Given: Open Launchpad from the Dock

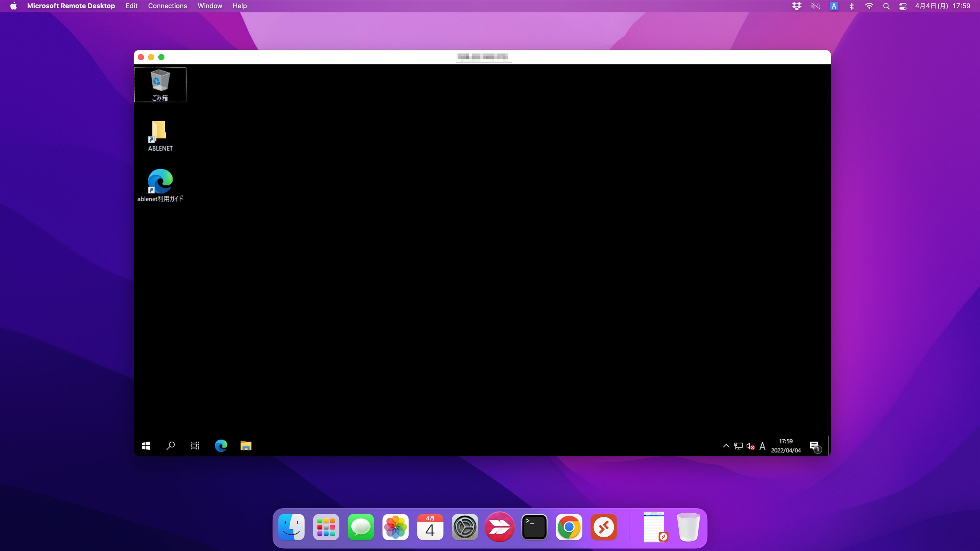Looking at the screenshot, I should pos(326,527).
